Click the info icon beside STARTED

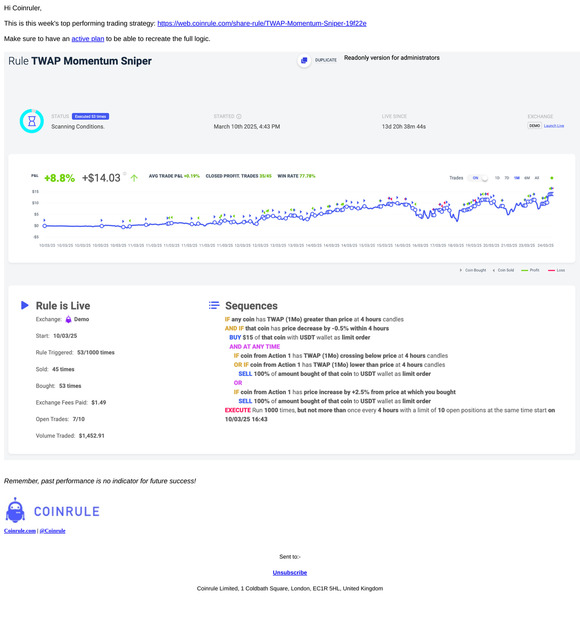[239, 116]
